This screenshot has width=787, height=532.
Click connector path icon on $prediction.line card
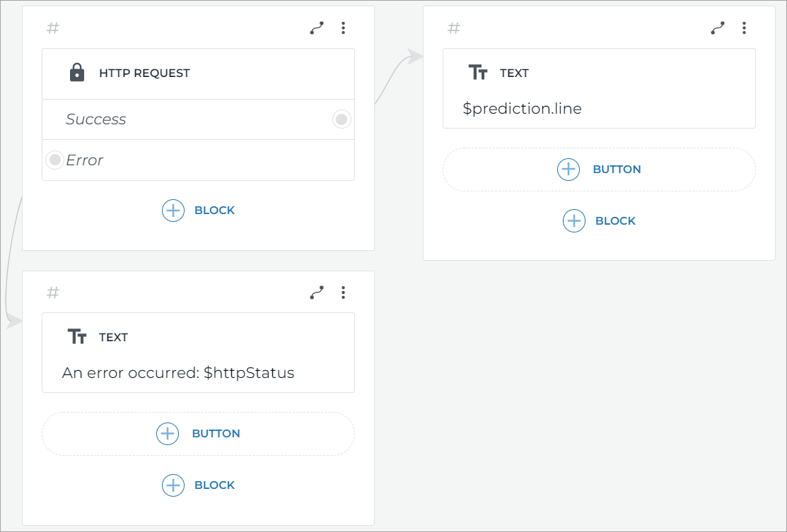pyautogui.click(x=718, y=28)
